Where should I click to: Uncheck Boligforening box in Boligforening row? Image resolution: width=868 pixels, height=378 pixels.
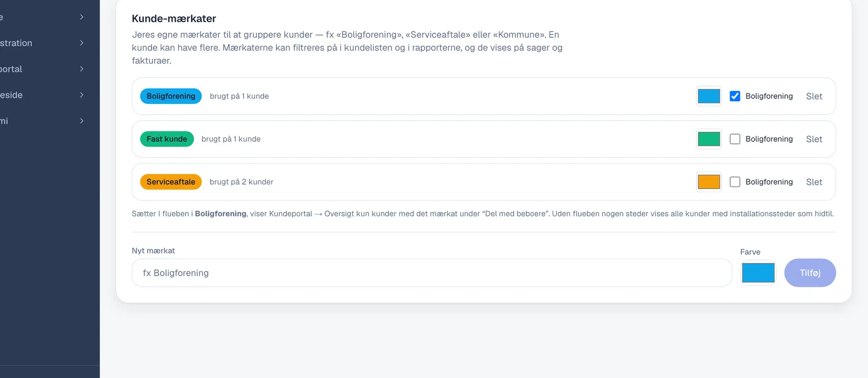pos(735,96)
